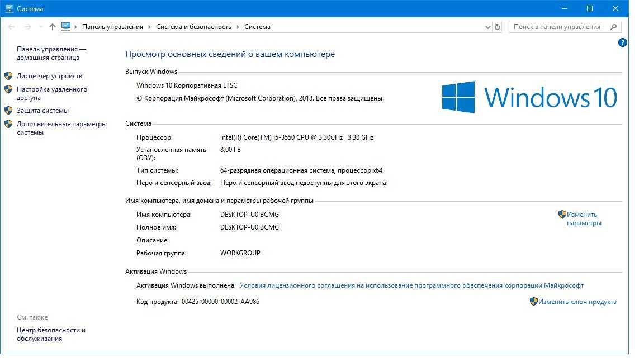Open 'Дополнительные параметры системы'

[61, 128]
